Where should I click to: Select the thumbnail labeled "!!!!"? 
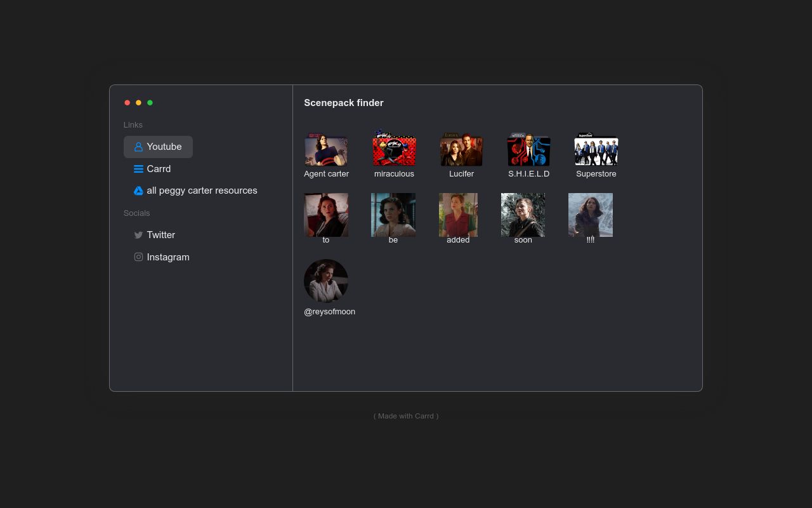point(591,215)
